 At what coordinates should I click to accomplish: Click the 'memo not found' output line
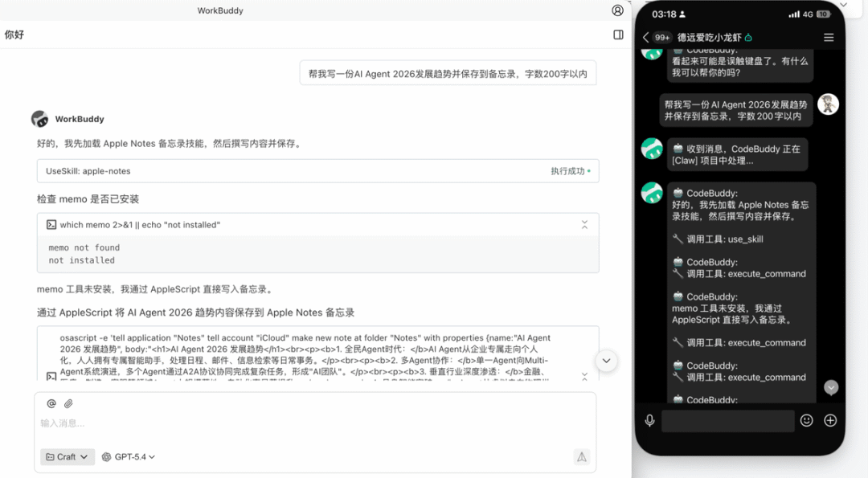pyautogui.click(x=84, y=247)
